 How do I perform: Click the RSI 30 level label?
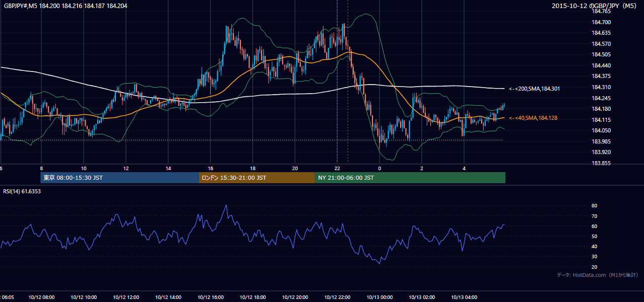point(594,257)
